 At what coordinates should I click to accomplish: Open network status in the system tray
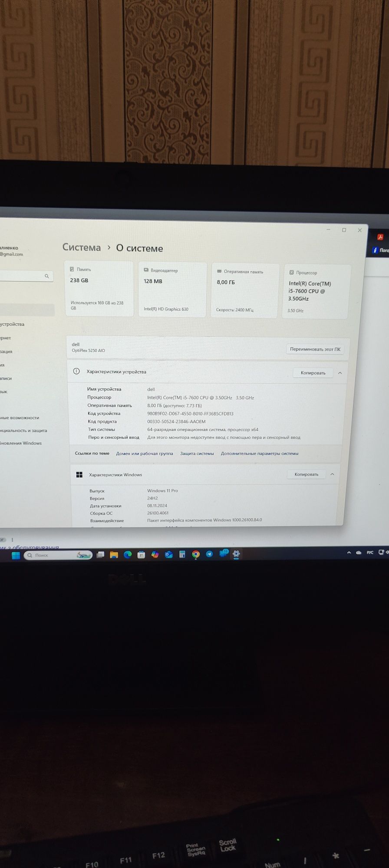[x=381, y=552]
